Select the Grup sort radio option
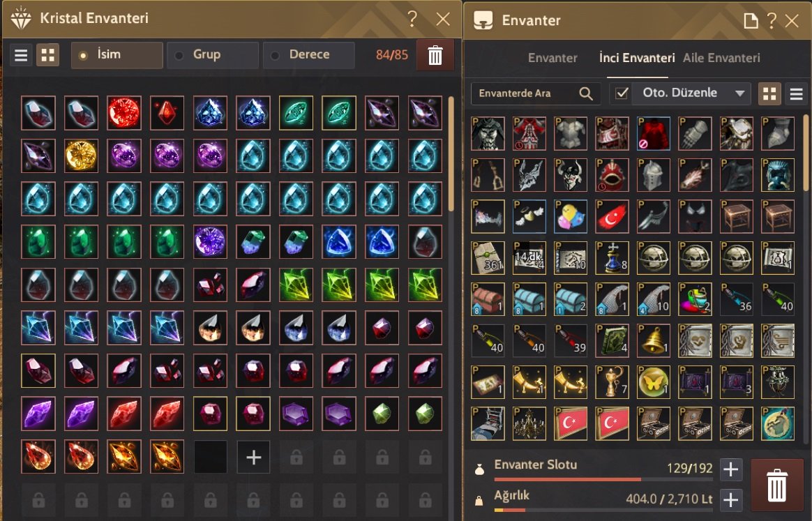The image size is (812, 521). click(213, 55)
